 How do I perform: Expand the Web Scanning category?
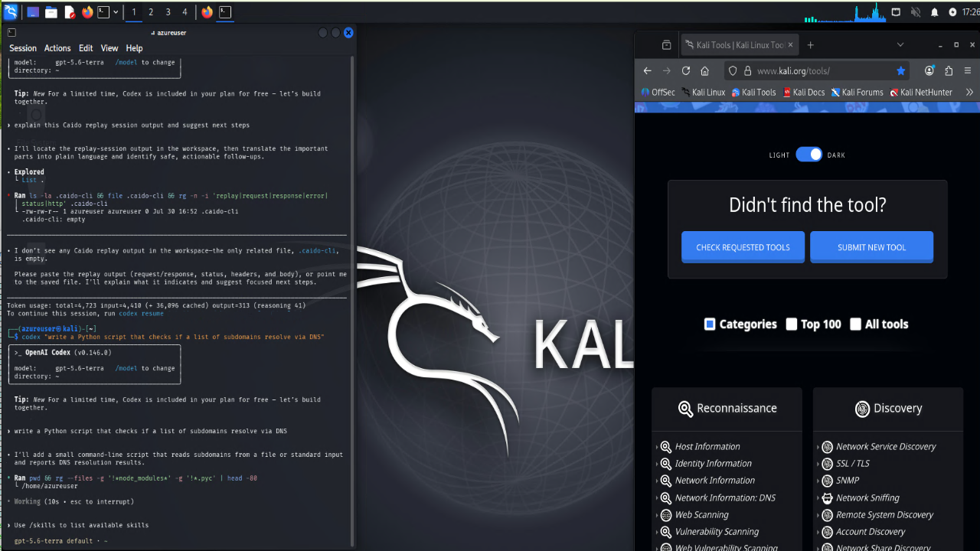[692, 515]
